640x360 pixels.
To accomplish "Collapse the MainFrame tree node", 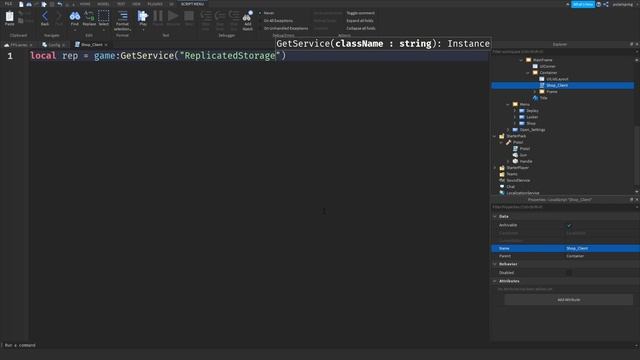I will (x=521, y=60).
